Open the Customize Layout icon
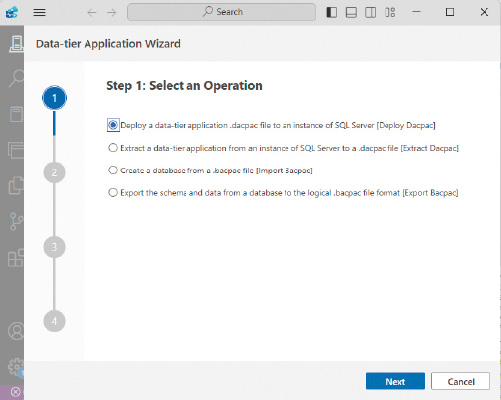The width and height of the screenshot is (501, 400). pos(390,12)
